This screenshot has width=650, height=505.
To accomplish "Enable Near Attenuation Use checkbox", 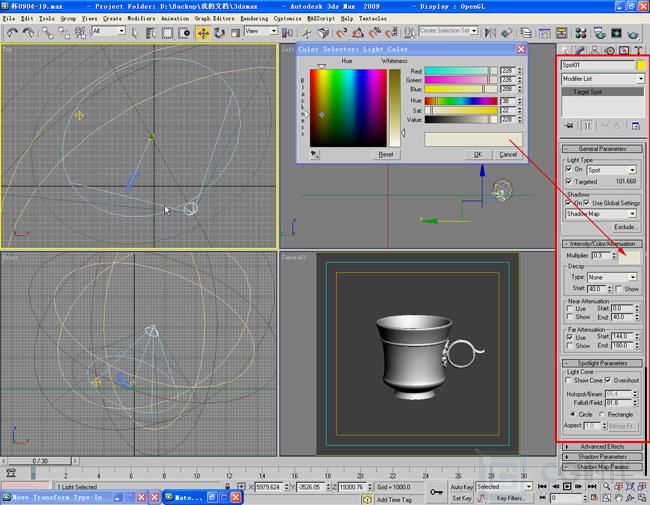I will point(570,308).
